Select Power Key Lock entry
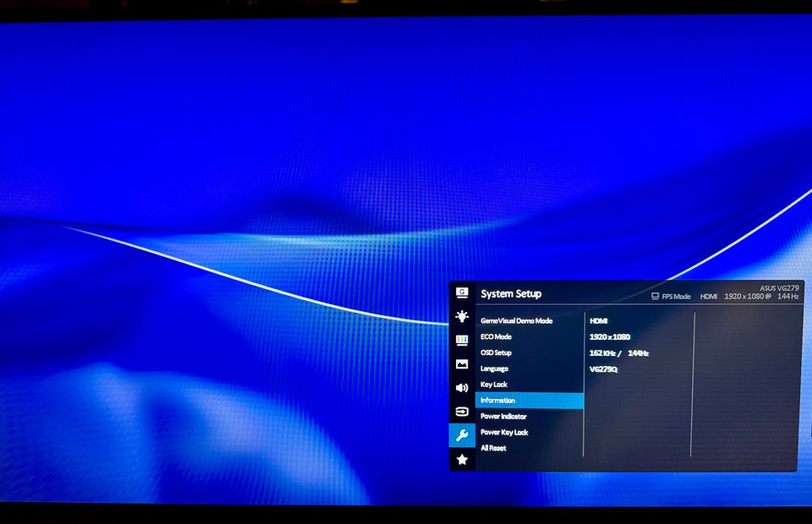This screenshot has width=812, height=524. point(504,433)
